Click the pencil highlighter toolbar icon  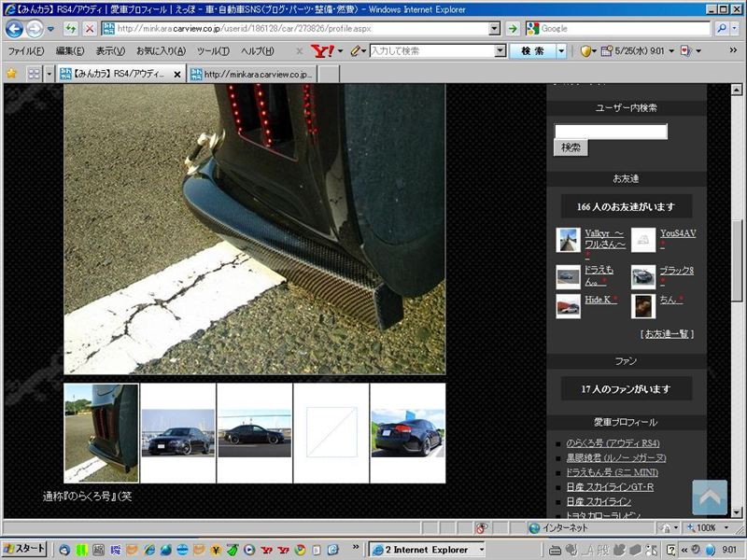356,50
